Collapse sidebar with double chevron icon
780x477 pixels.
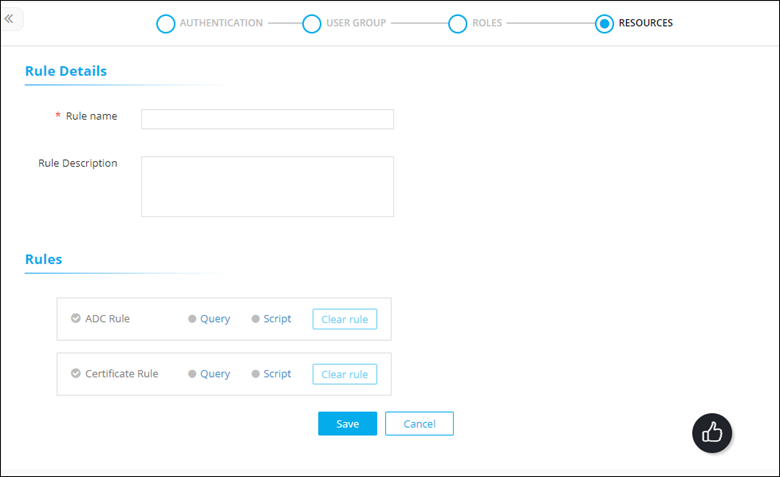pos(9,19)
